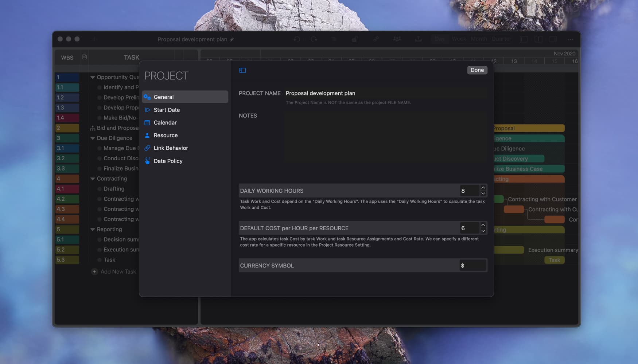Open the three-dots more menu
Screen dimensions: 638x364
click(570, 39)
